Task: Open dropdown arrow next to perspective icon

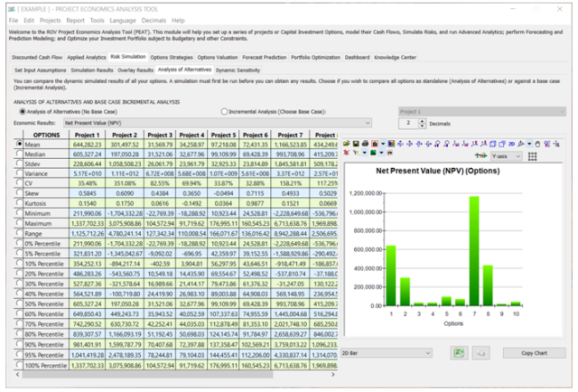Action: click(529, 144)
